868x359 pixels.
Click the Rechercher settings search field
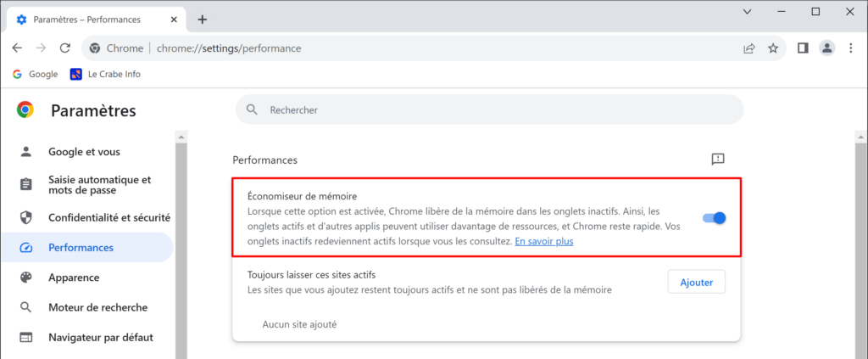click(x=489, y=109)
